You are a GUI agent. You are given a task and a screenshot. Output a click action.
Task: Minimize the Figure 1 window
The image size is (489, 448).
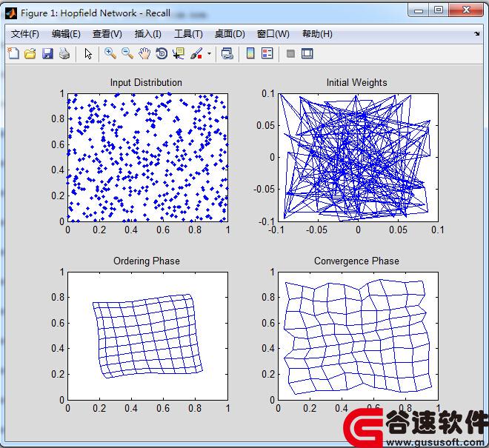(419, 10)
